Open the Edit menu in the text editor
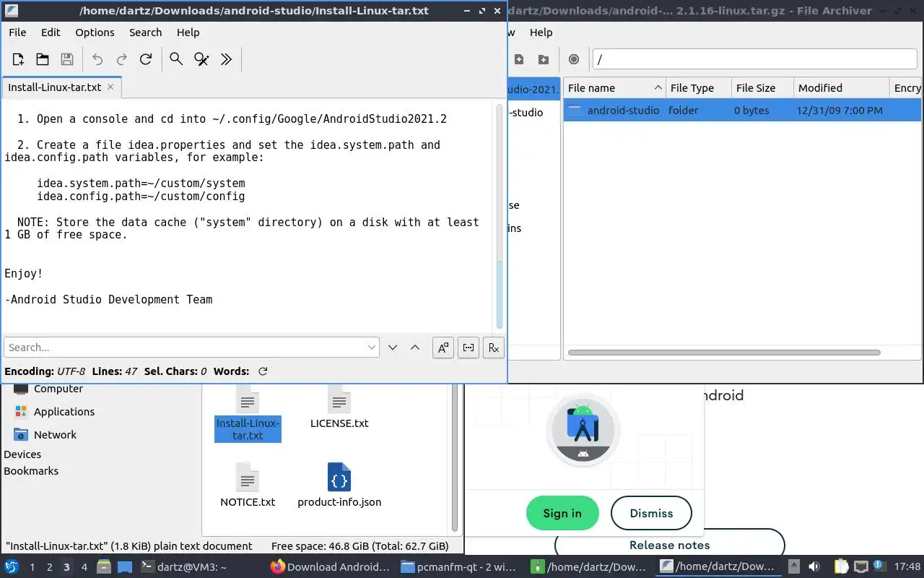 (51, 33)
